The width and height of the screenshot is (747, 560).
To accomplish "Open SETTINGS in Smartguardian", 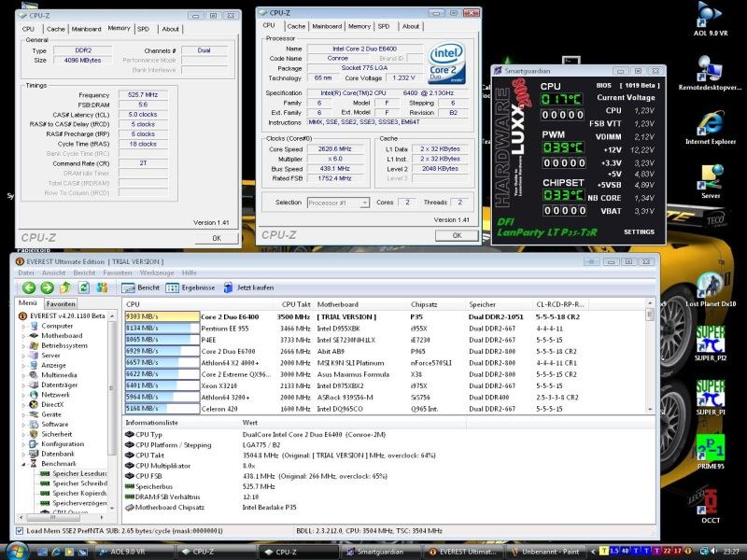I will [x=639, y=231].
